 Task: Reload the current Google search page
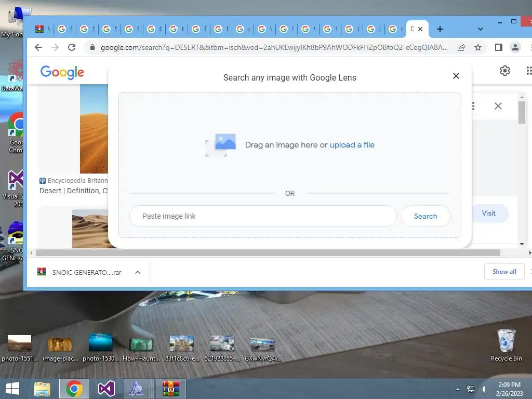point(72,47)
